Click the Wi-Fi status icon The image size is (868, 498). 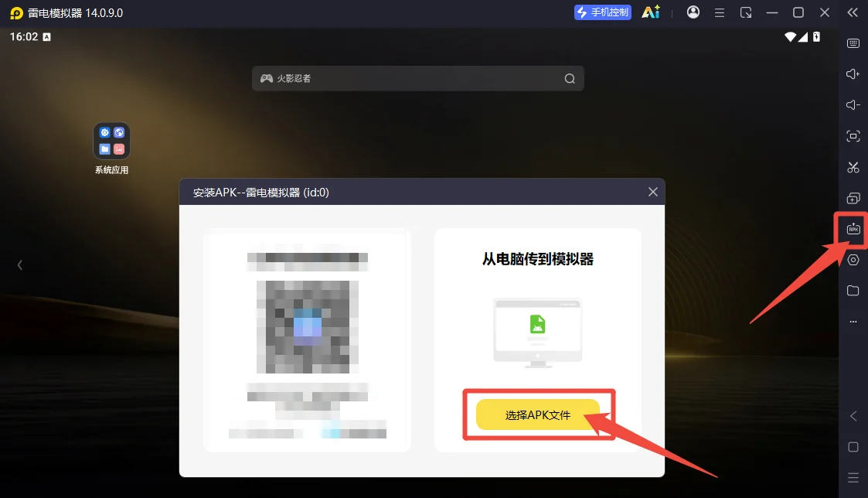click(791, 37)
